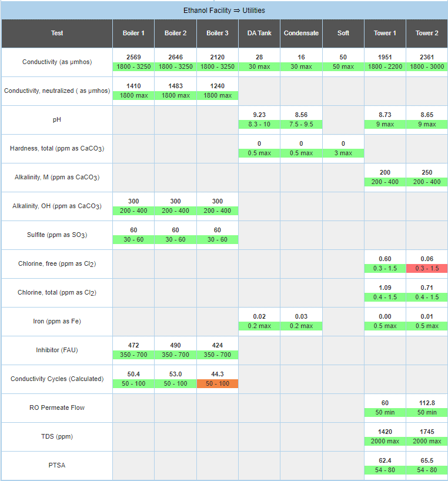Click the Condensate iron value 0.03
The height and width of the screenshot is (481, 448).
(301, 316)
